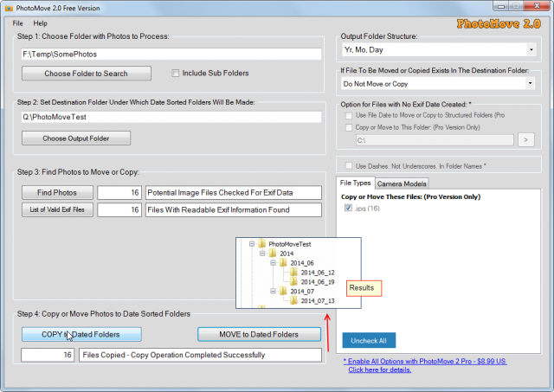Collapse the PhotoMoveTest tree node

(252, 244)
